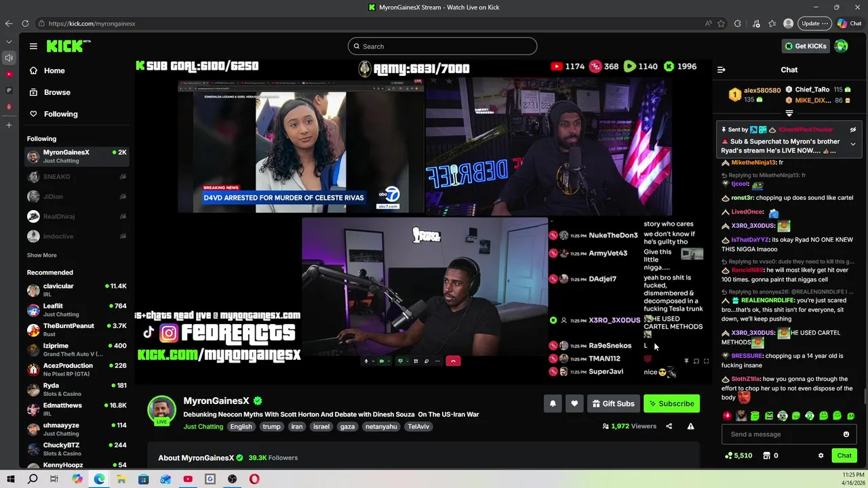Insert the red emote from quick emotes
868x488 pixels.
pos(728,415)
